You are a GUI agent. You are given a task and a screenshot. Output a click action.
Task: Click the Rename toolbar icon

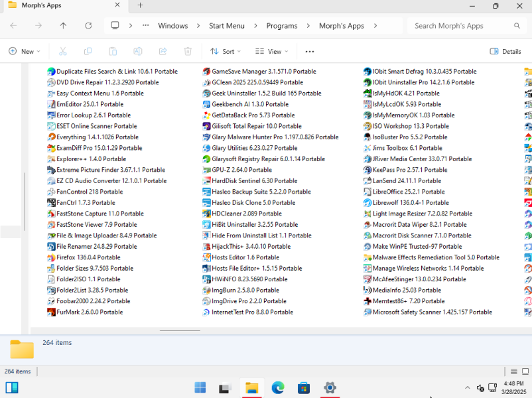click(138, 52)
